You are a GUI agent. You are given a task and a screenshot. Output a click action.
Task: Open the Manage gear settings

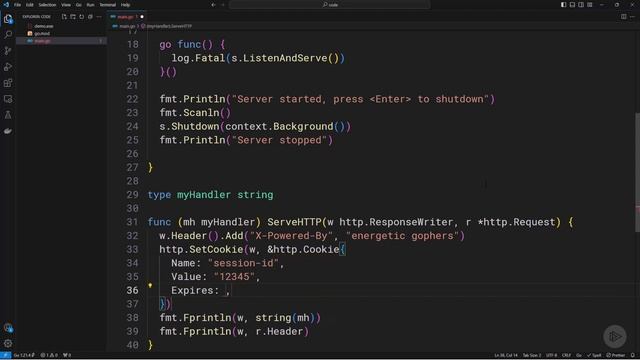(x=8, y=344)
